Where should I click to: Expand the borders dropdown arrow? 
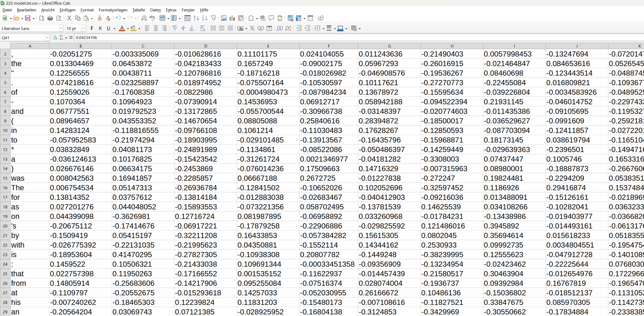[x=323, y=29]
